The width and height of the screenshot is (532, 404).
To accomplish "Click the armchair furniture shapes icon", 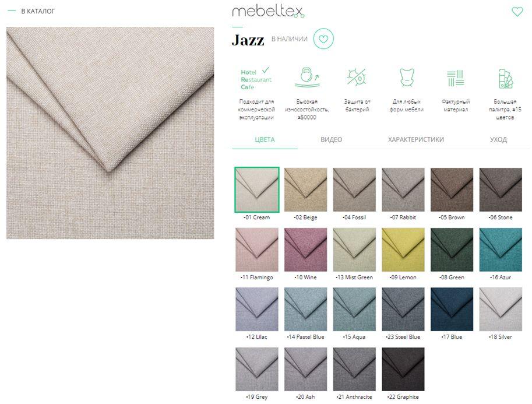I will click(x=407, y=78).
